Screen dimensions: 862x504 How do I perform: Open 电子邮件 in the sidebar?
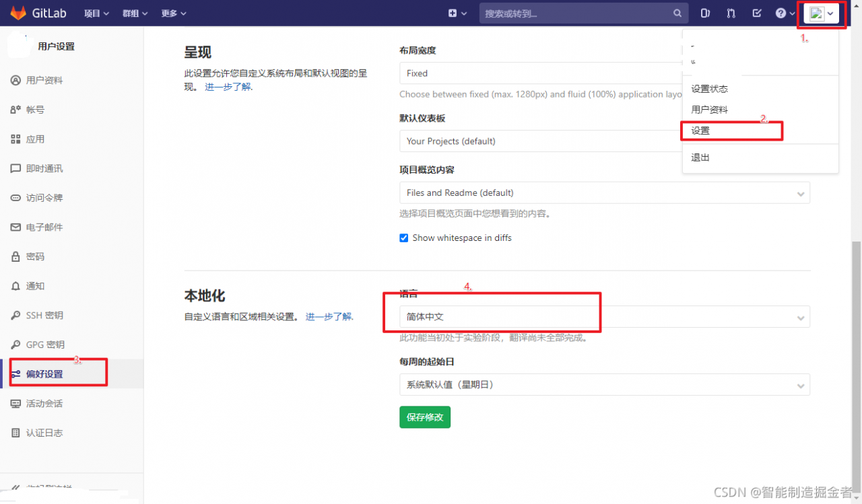(x=71, y=227)
